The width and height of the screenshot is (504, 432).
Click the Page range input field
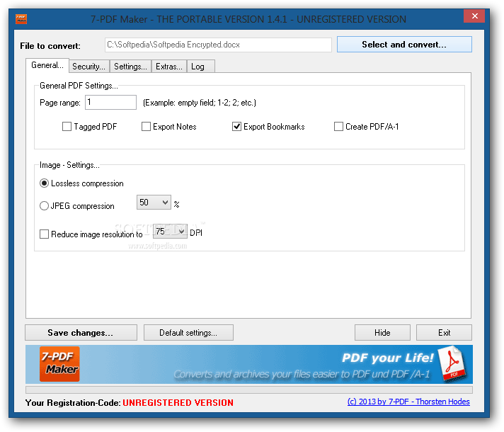[110, 102]
